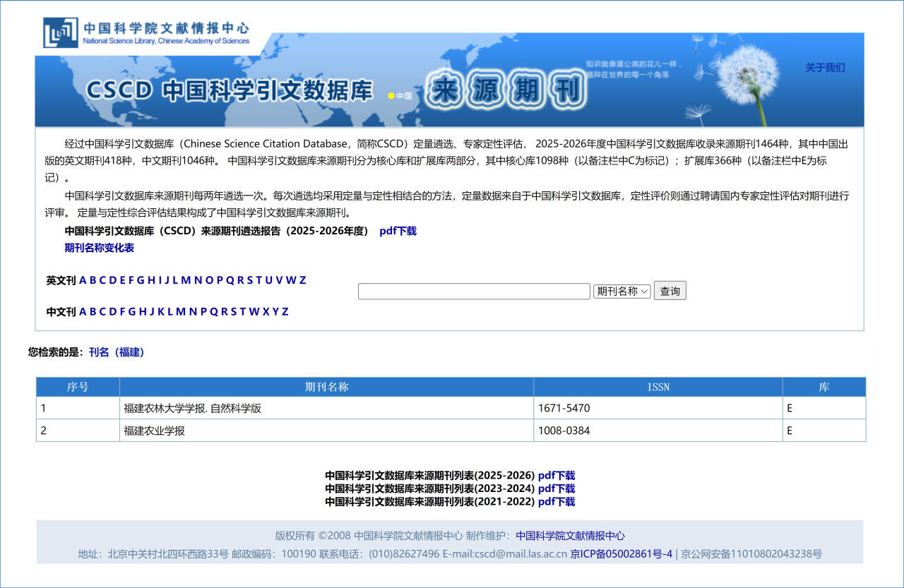Select letter H in the 中文刊 row

click(x=143, y=311)
